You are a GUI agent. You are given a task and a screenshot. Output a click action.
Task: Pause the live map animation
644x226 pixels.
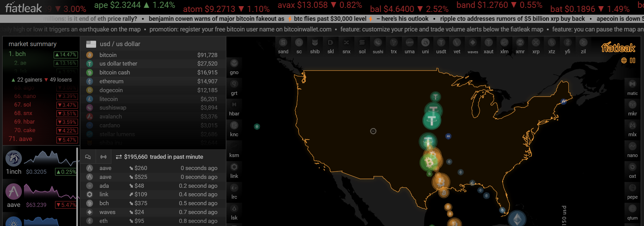pyautogui.click(x=632, y=60)
